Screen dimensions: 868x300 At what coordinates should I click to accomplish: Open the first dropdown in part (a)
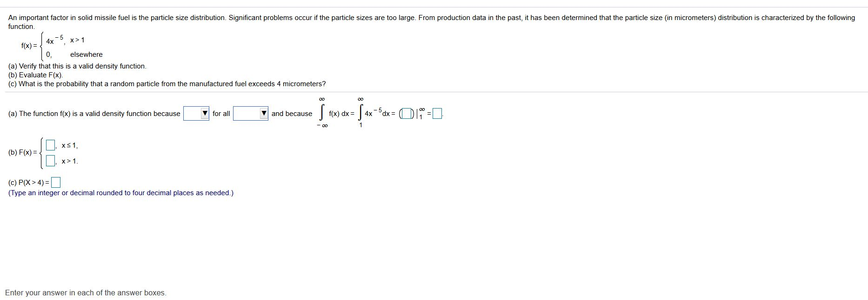(195, 113)
